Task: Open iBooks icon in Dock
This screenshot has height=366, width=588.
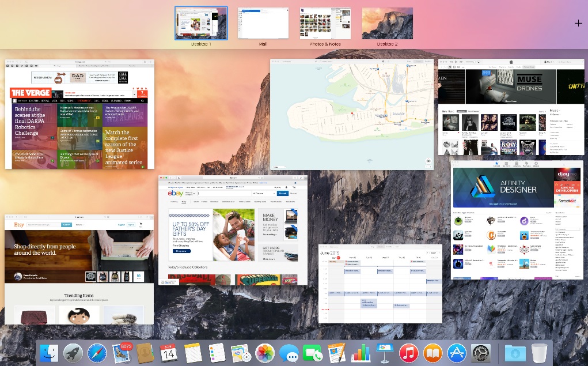Action: tap(433, 353)
